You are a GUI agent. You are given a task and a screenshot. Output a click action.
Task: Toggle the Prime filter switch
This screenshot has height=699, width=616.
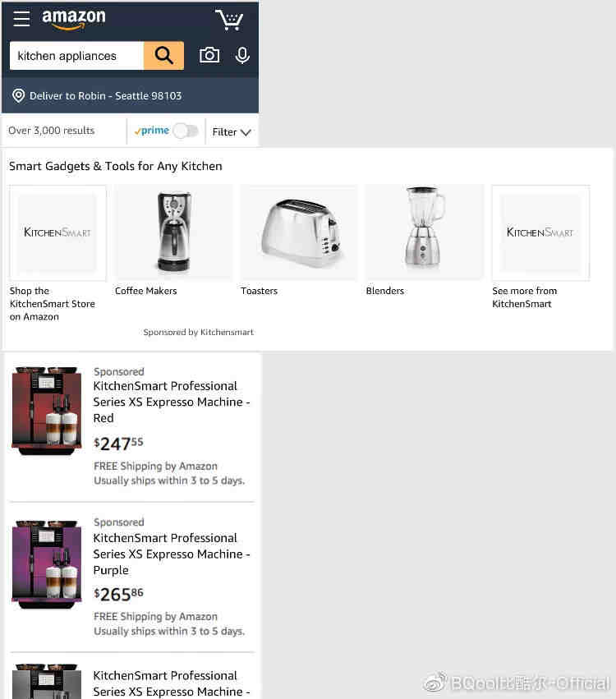pyautogui.click(x=186, y=131)
